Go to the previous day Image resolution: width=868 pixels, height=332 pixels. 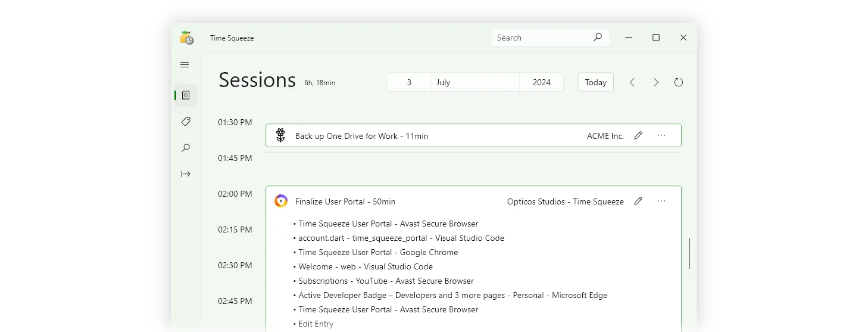[x=632, y=82]
